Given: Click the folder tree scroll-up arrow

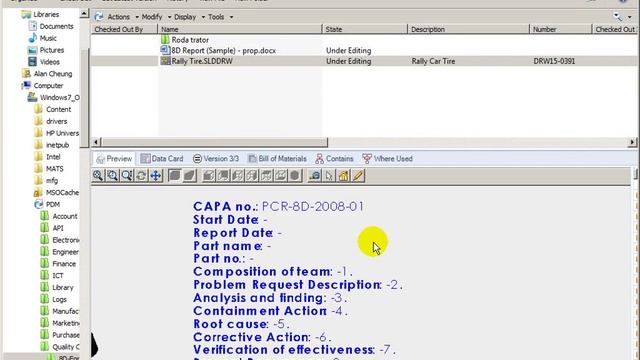Looking at the screenshot, I should 84,14.
